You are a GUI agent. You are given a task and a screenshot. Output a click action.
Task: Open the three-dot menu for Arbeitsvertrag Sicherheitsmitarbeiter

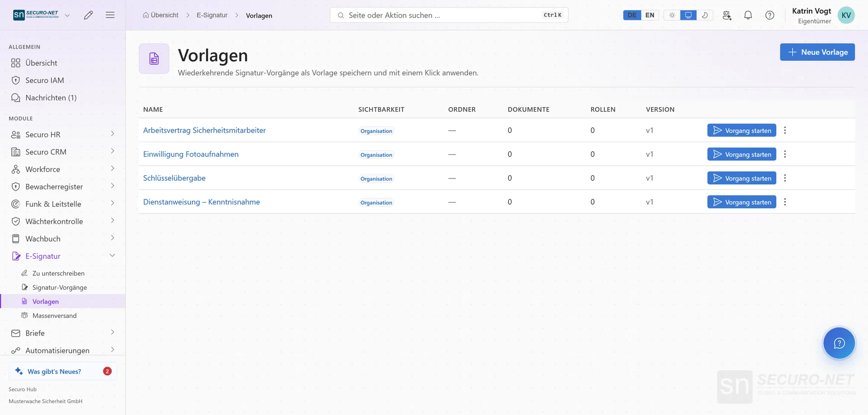(x=785, y=130)
